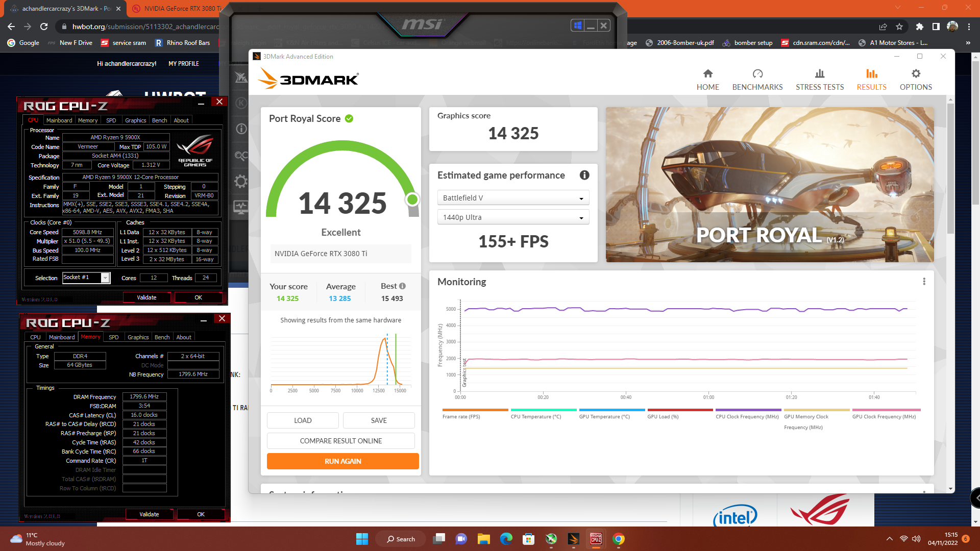Click the LOAD button in 3DMark
The height and width of the screenshot is (551, 980).
(x=303, y=420)
